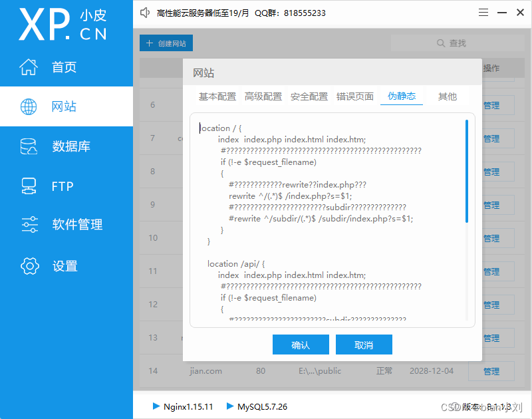Select the 伪静态 tab
This screenshot has height=419, width=532.
tap(402, 96)
